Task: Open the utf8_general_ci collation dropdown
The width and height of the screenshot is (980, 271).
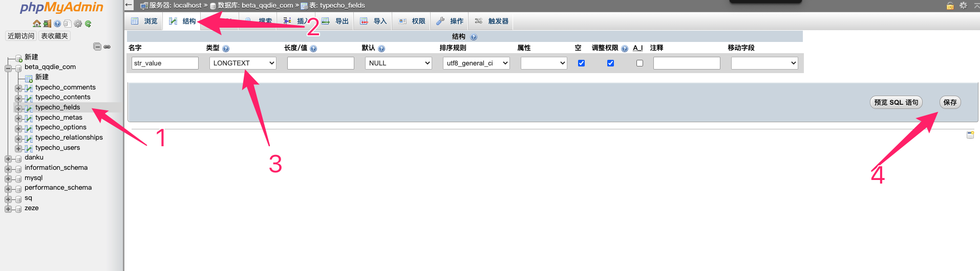Action: click(x=476, y=63)
